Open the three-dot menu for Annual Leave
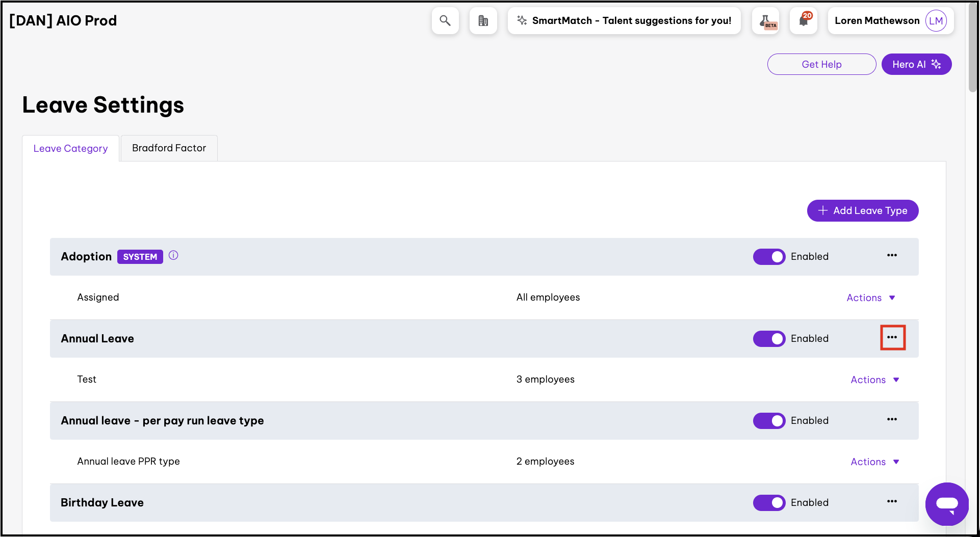This screenshot has height=537, width=980. 892,338
